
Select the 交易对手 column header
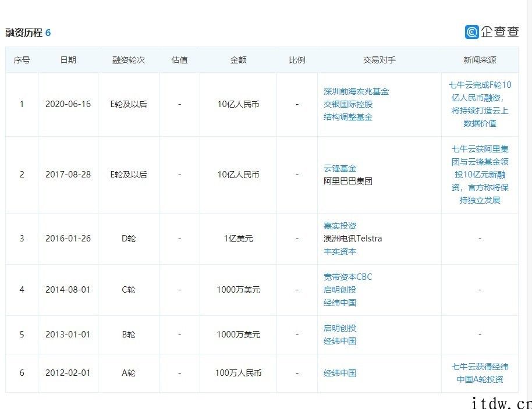(x=380, y=60)
